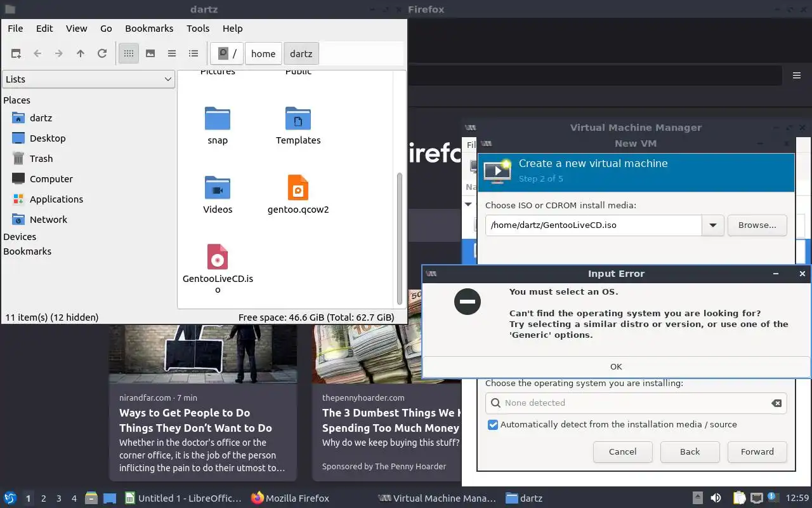Open the Edit menu
Image resolution: width=812 pixels, height=508 pixels.
click(44, 29)
